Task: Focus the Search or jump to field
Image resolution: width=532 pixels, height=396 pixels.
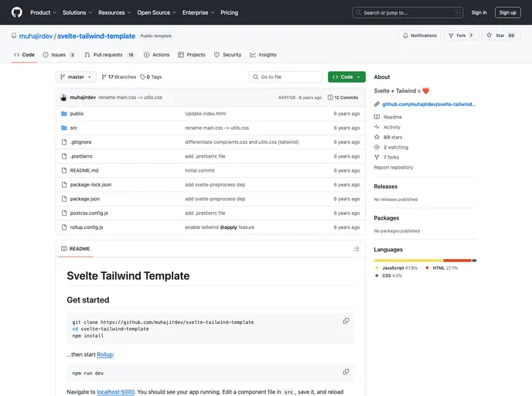Action: pos(408,12)
